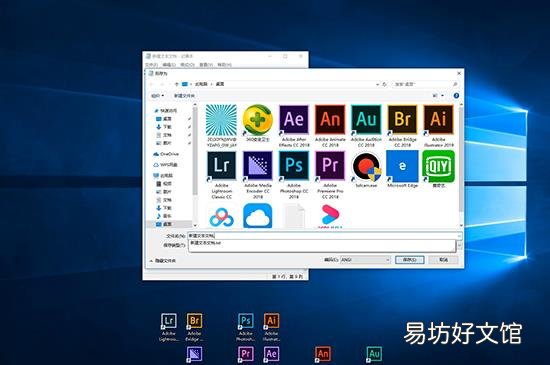This screenshot has height=365, width=550.
Task: Select the Adobe Lightroom Classic CC shortcut in the Save As dialog
Action: coord(221,175)
